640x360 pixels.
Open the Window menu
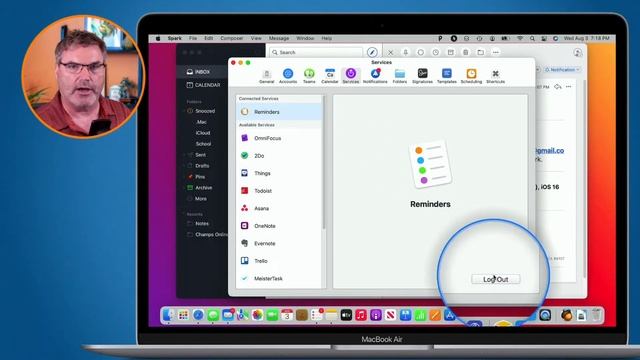pyautogui.click(x=305, y=38)
